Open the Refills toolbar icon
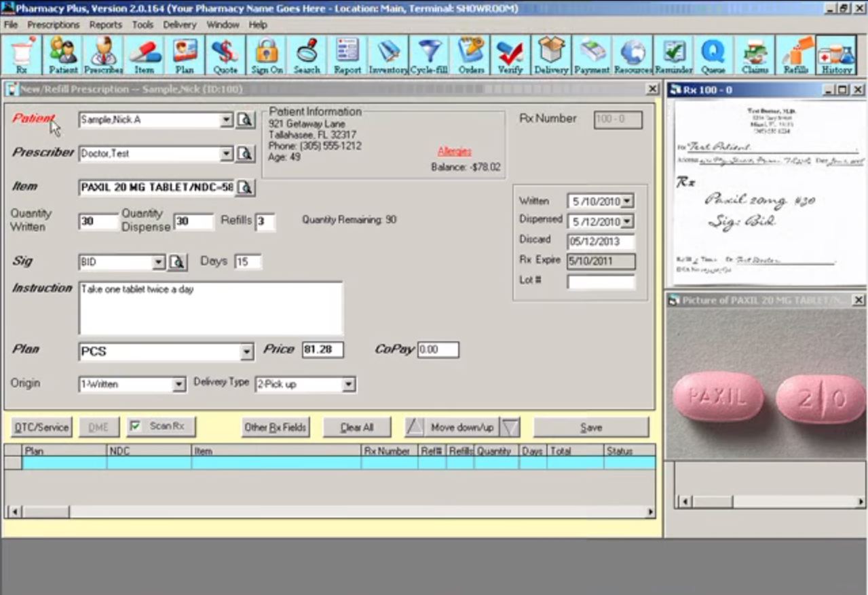This screenshot has height=595, width=868. [x=795, y=55]
